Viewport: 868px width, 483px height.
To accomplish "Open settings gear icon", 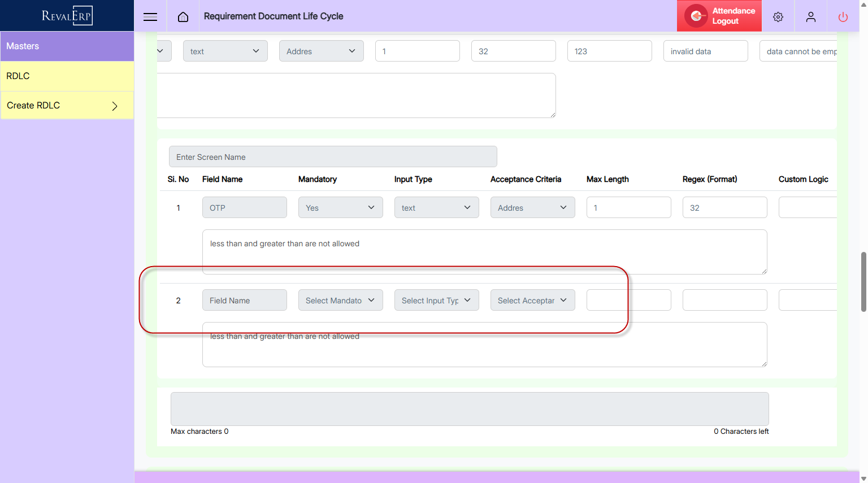I will [x=778, y=17].
